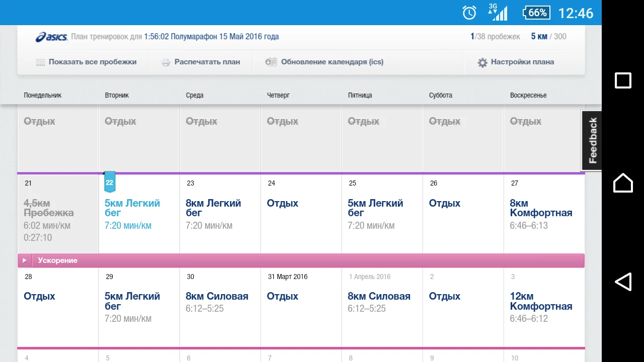Open today's 5км Легкий бег workout

click(132, 208)
